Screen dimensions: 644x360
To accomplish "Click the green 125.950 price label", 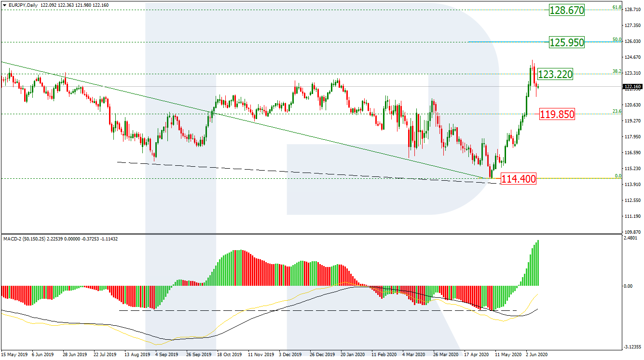I will pos(567,42).
